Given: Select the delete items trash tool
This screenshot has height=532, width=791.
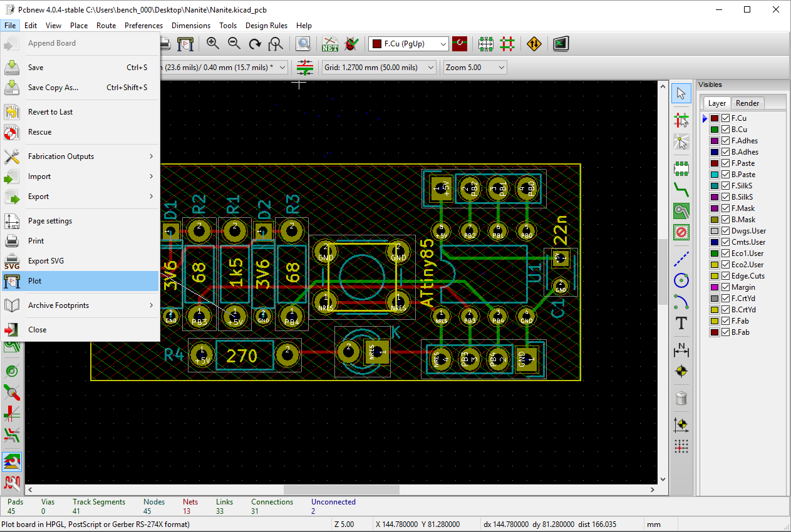Looking at the screenshot, I should [x=681, y=398].
